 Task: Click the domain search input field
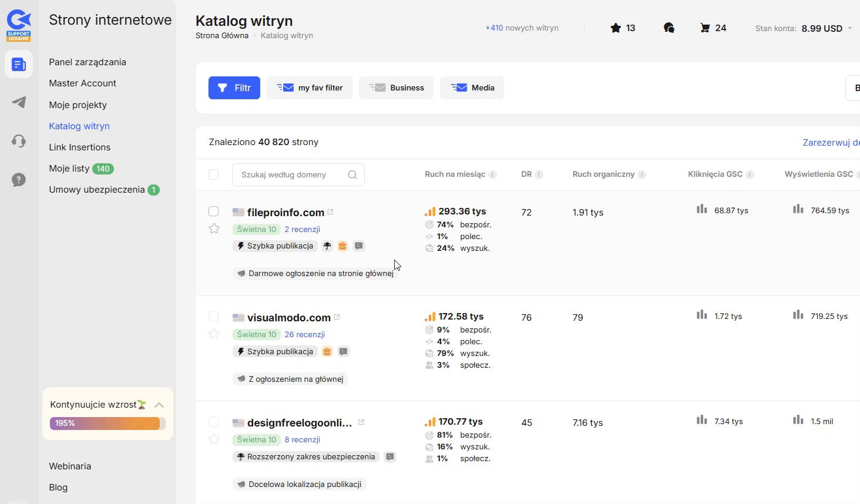tap(292, 174)
